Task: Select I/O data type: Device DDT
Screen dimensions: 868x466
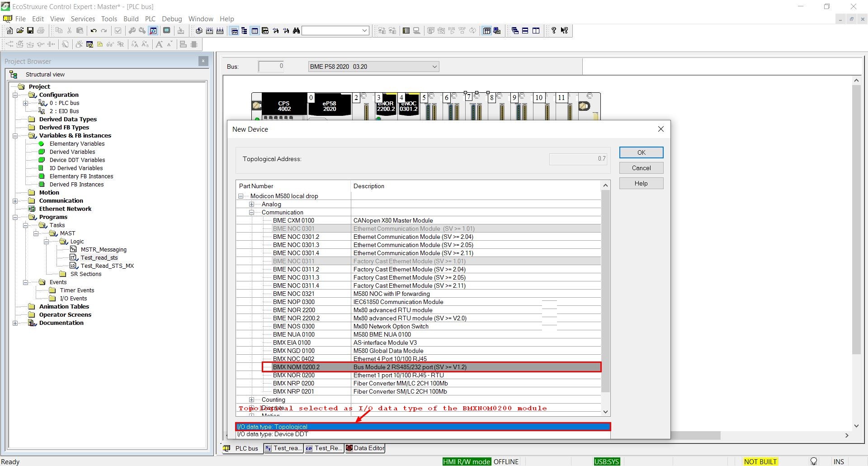Action: click(x=423, y=434)
